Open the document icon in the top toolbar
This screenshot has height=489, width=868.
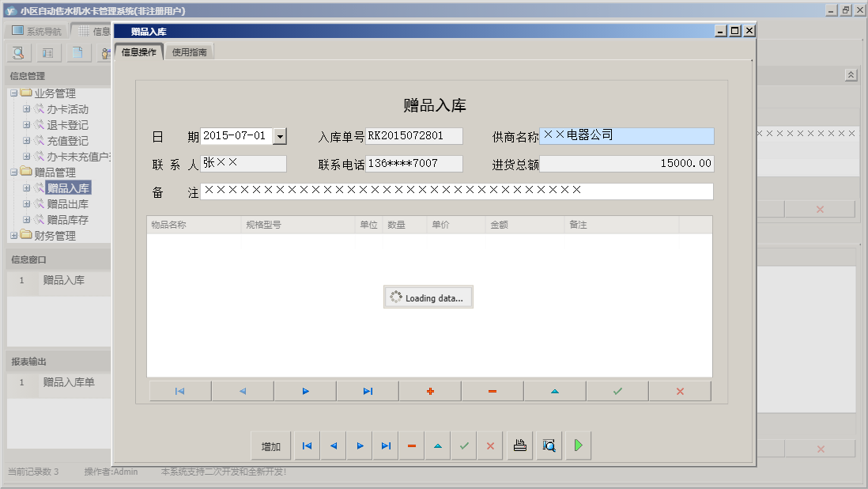point(77,52)
